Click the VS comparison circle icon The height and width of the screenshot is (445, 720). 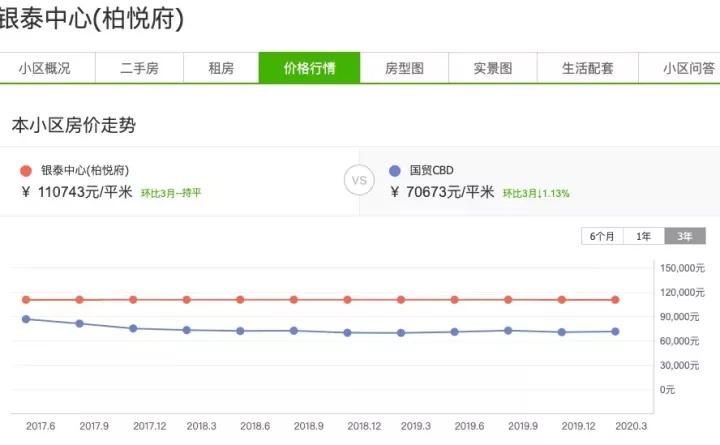(x=359, y=180)
